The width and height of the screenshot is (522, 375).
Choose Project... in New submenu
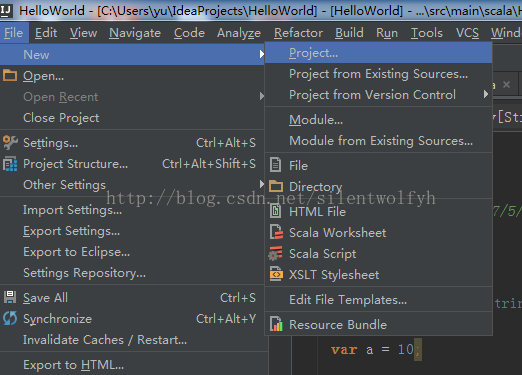(379, 53)
